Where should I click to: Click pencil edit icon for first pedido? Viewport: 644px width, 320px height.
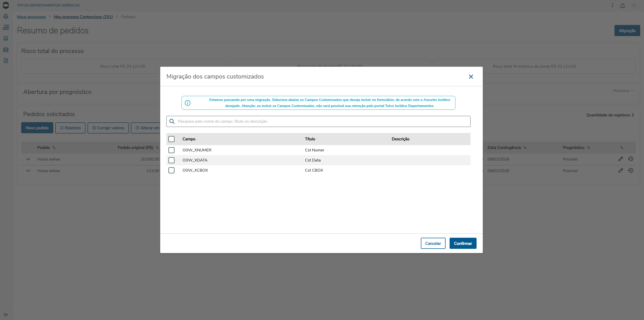pyautogui.click(x=621, y=159)
